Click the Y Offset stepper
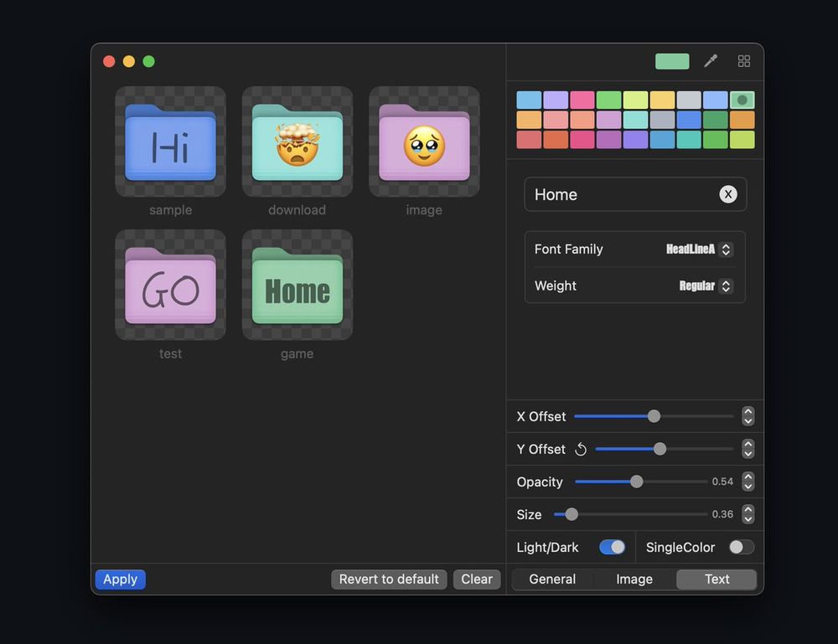The image size is (838, 644). pos(748,449)
